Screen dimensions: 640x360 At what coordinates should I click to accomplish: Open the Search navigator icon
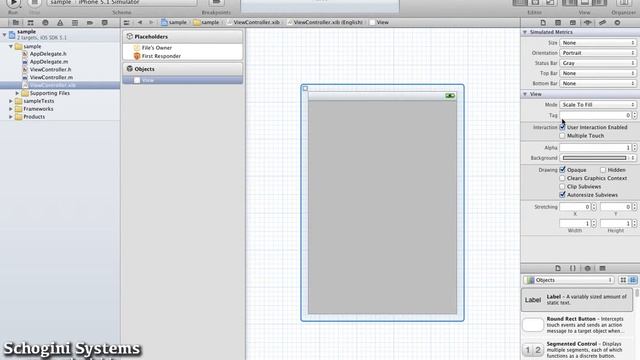click(45, 23)
